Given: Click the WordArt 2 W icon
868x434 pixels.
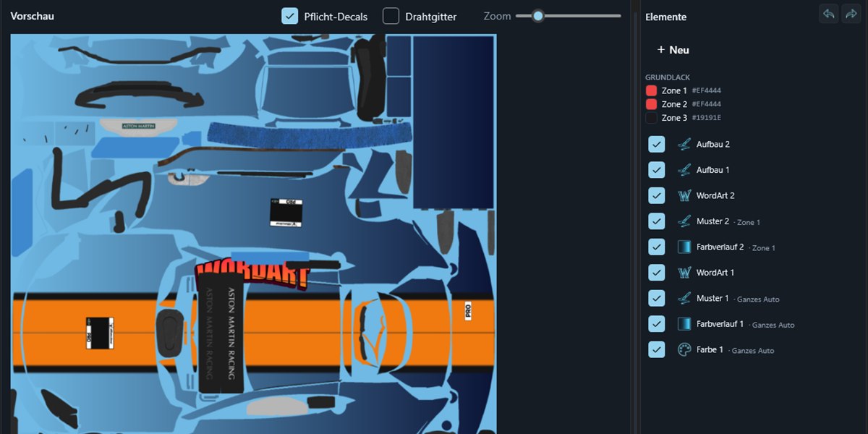Looking at the screenshot, I should 684,195.
